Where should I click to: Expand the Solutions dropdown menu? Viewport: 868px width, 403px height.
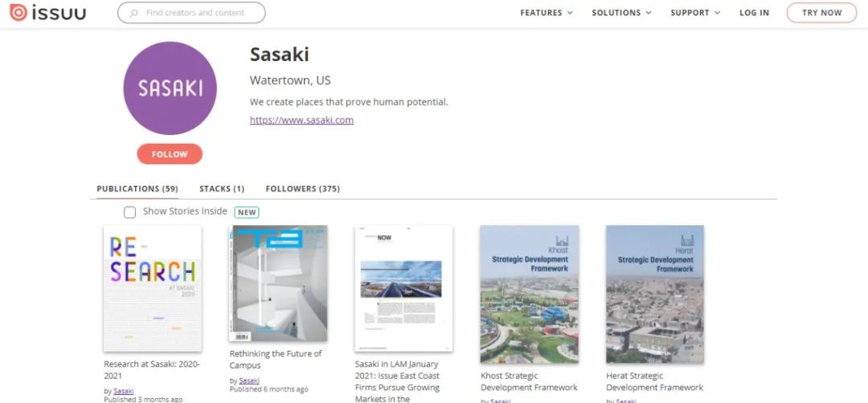(621, 13)
